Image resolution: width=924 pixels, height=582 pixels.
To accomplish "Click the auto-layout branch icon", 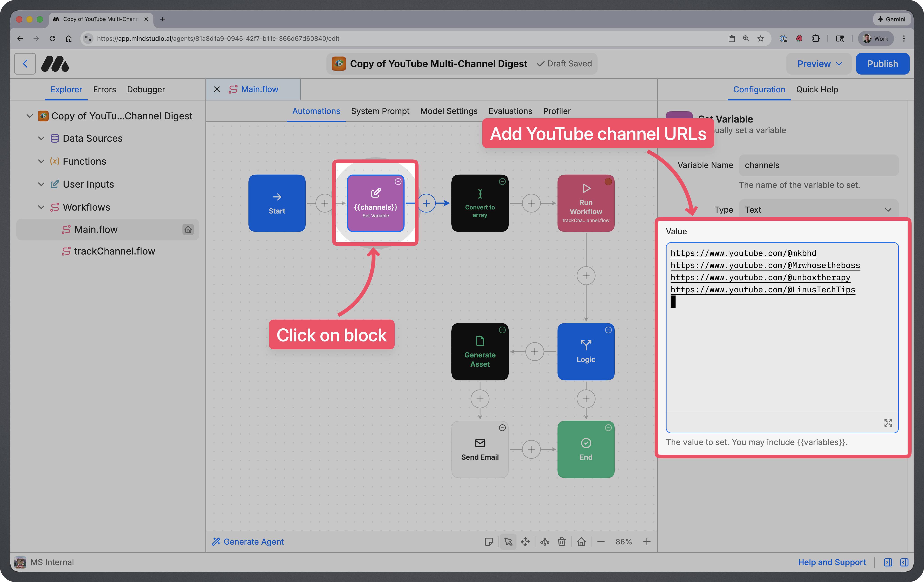I will tap(544, 542).
